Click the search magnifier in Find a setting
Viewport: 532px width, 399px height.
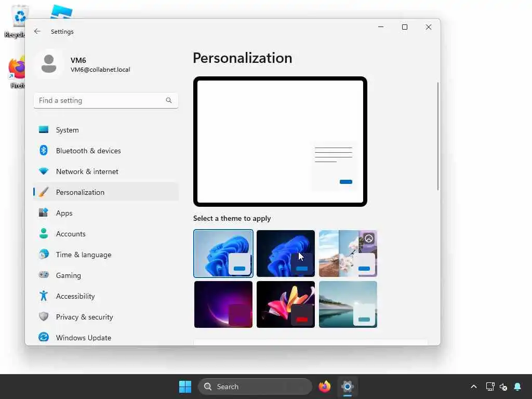[169, 100]
